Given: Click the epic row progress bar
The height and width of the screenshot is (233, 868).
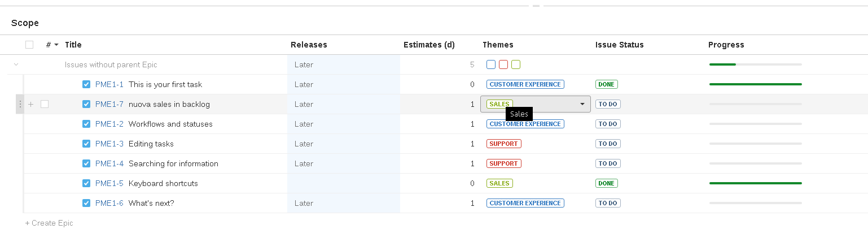Looking at the screenshot, I should [756, 64].
